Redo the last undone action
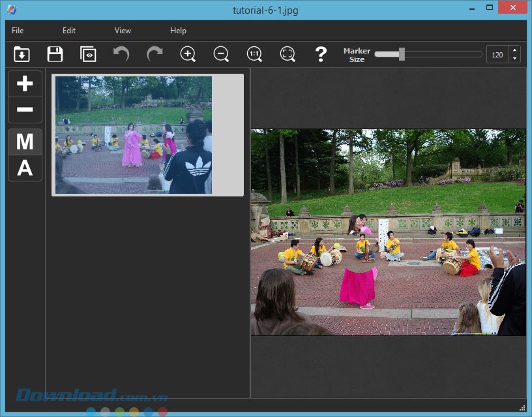This screenshot has height=417, width=532. [x=155, y=54]
